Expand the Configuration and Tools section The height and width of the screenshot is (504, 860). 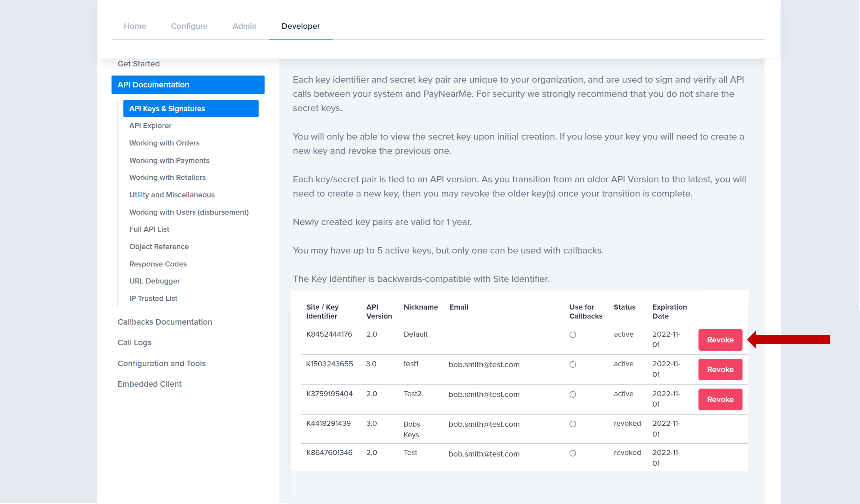(x=162, y=363)
